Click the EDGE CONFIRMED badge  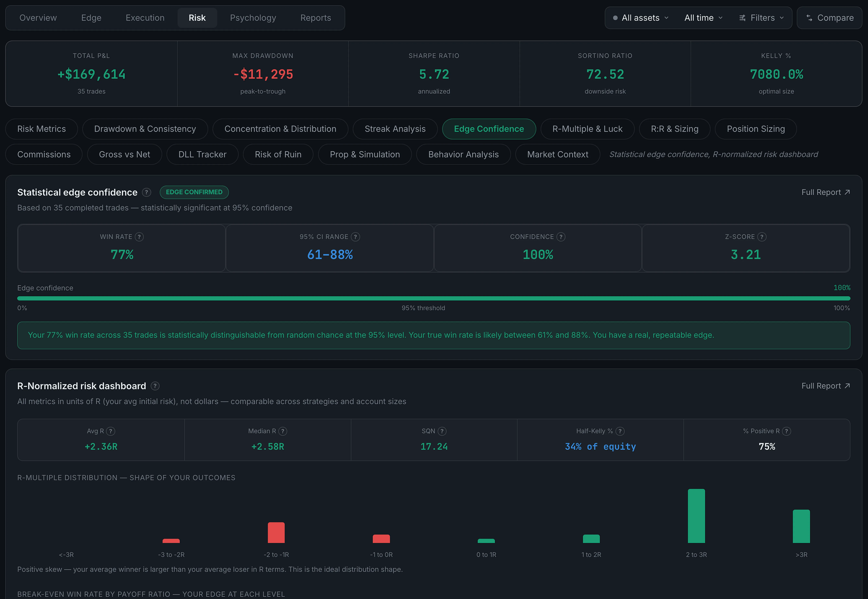pos(194,192)
